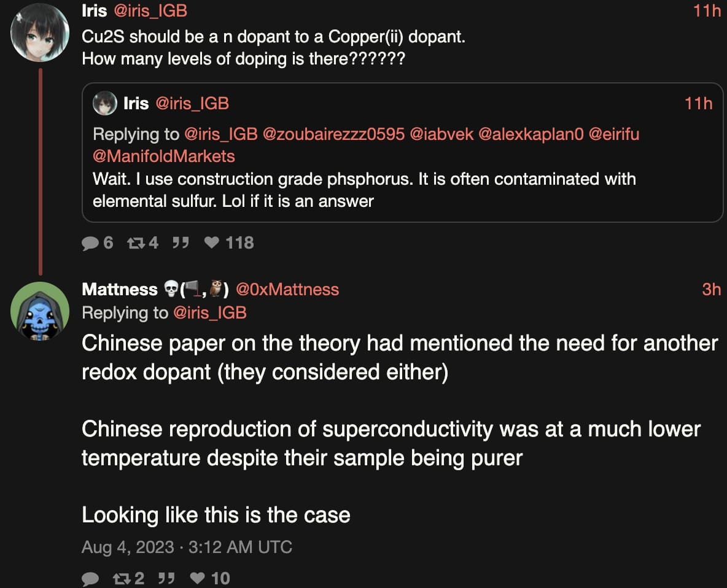727x588 pixels.
Task: Click the retweet icon showing 4 retweets
Action: (134, 243)
